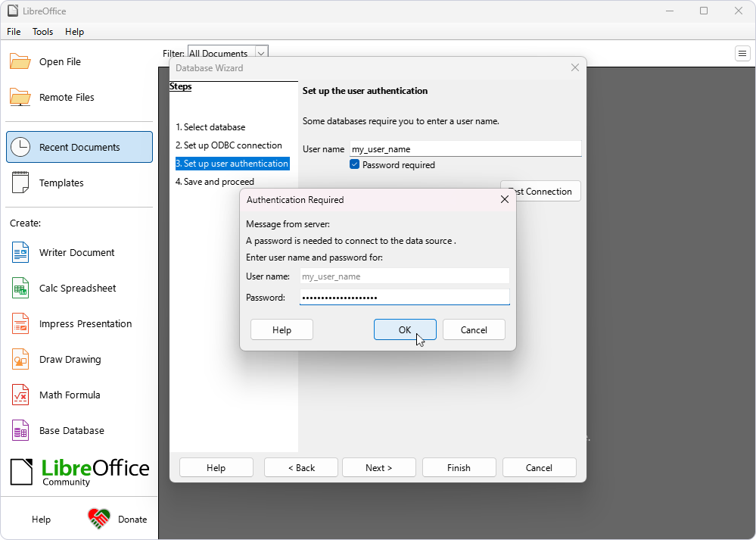
Task: Open the Tools menu
Action: pos(42,32)
